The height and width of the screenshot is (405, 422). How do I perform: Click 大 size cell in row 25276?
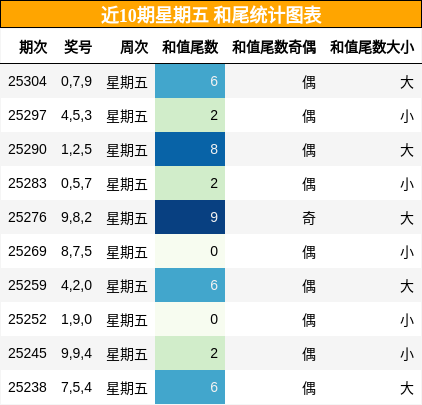tap(407, 218)
